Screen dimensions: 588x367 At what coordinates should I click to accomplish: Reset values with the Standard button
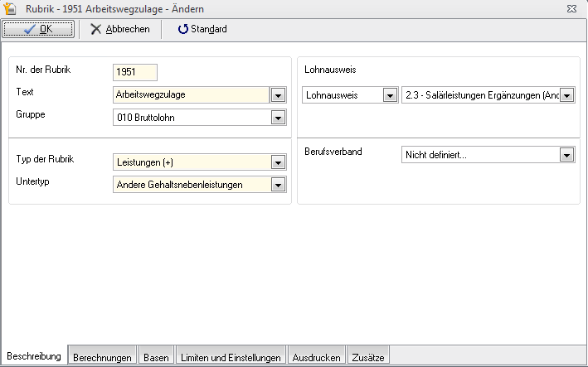tap(202, 29)
